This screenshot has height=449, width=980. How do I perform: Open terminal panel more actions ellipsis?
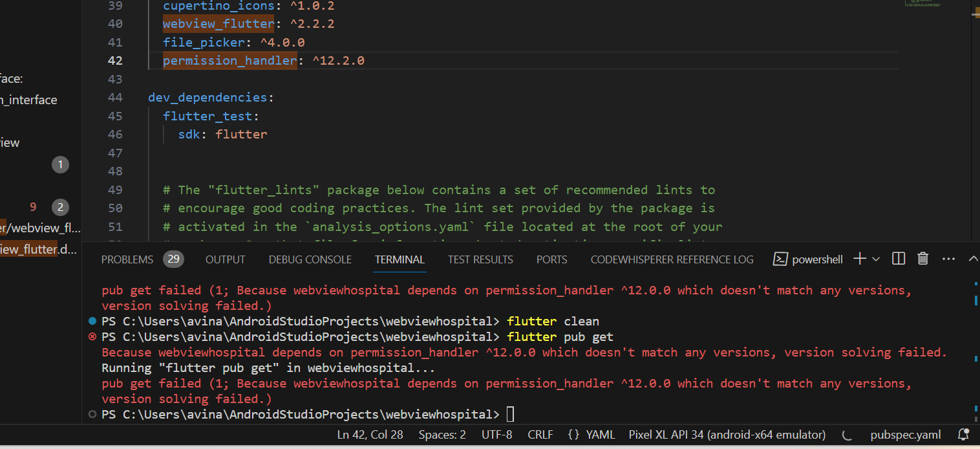(x=948, y=259)
